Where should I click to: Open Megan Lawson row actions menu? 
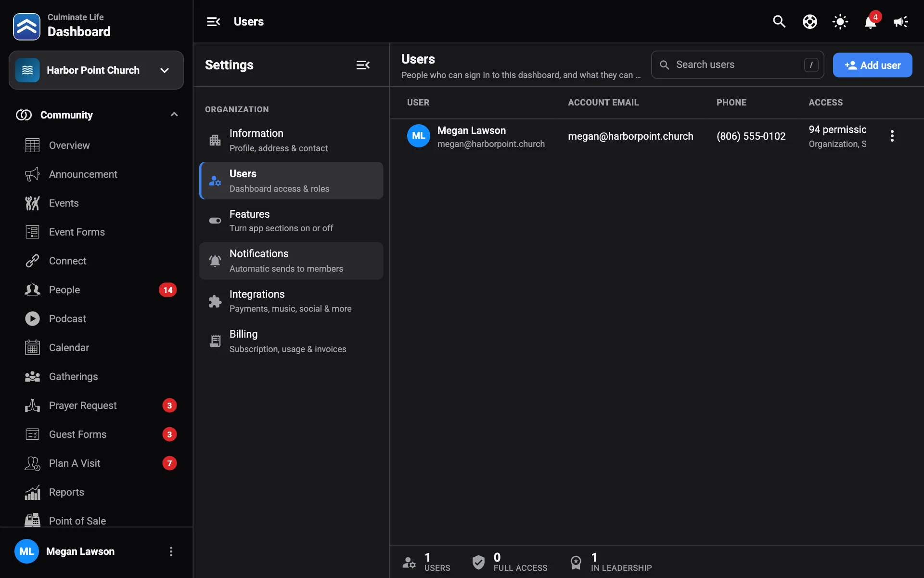coord(892,136)
